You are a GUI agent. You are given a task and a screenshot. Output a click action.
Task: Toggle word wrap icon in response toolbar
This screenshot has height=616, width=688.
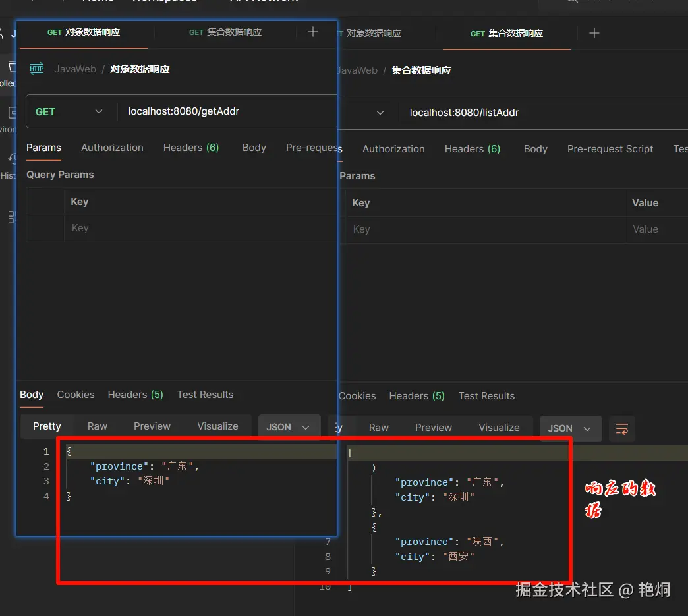(621, 429)
